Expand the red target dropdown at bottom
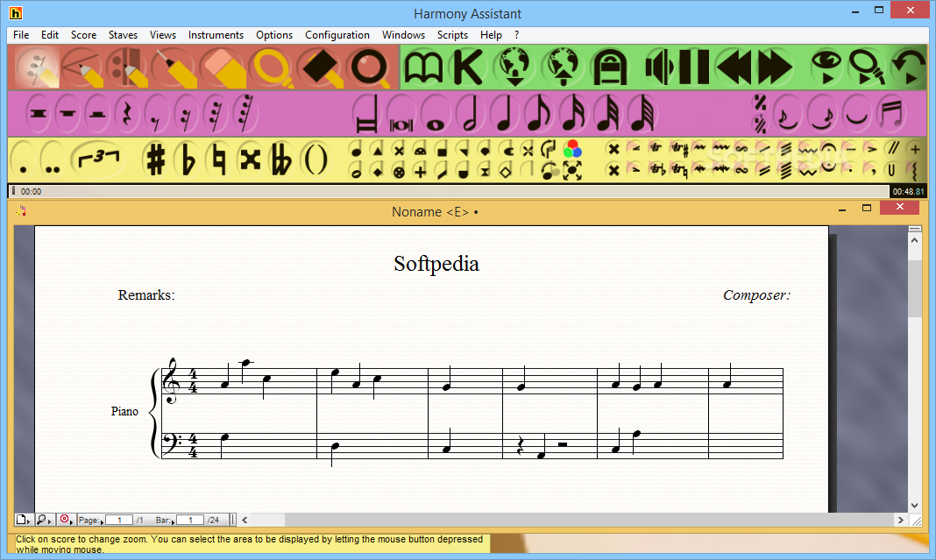 pos(67,520)
